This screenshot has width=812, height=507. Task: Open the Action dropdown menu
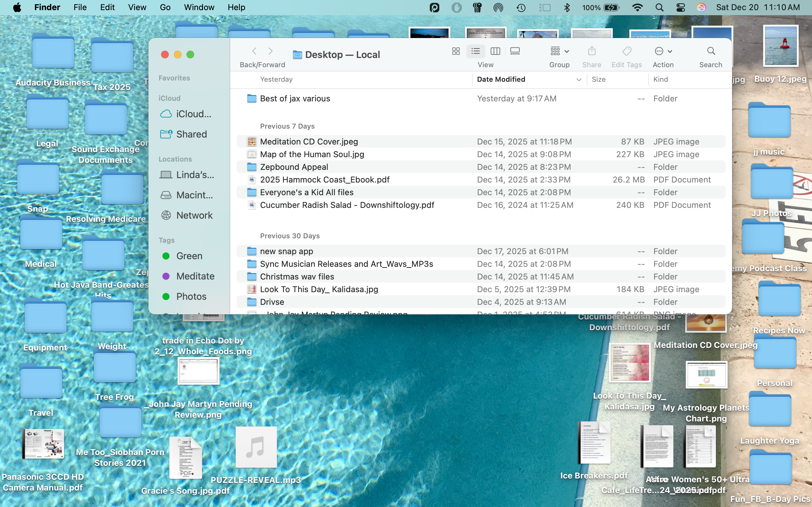663,51
